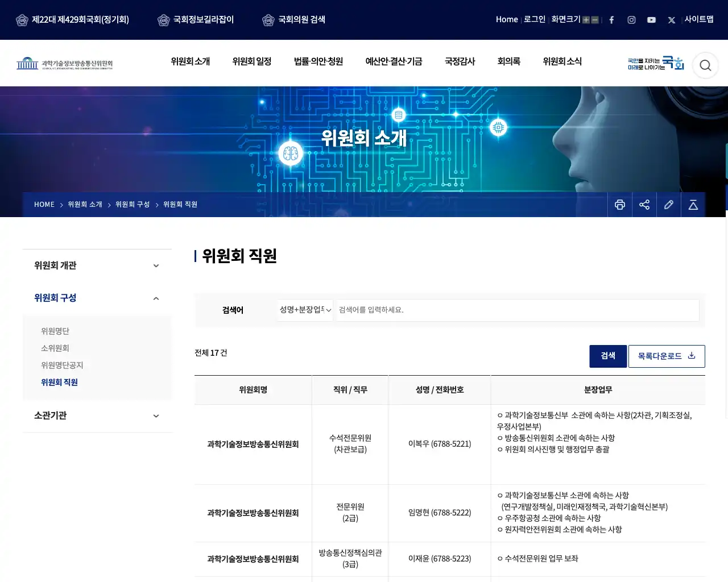Expand the 소관기관 sidebar section
The height and width of the screenshot is (582, 728).
tap(97, 415)
